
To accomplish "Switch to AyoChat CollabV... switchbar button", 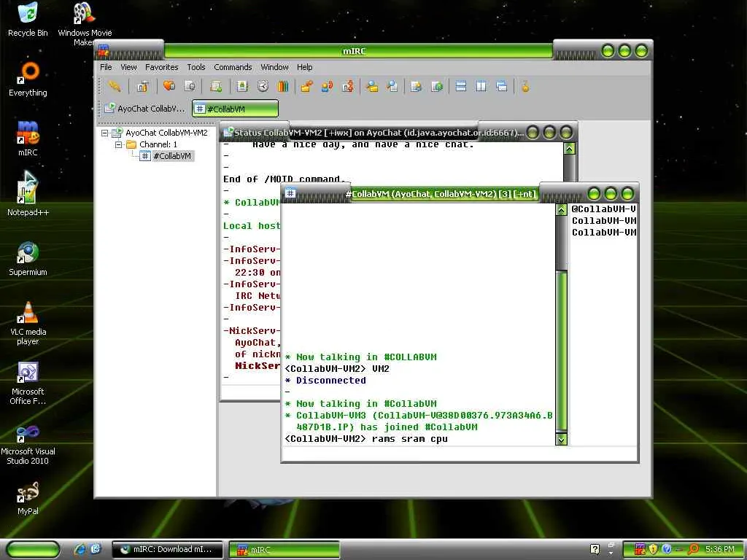I will (x=145, y=109).
